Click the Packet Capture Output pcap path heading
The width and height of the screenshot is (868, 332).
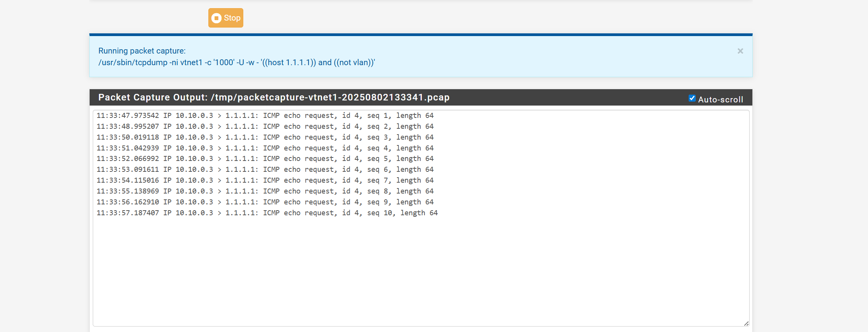(x=274, y=97)
